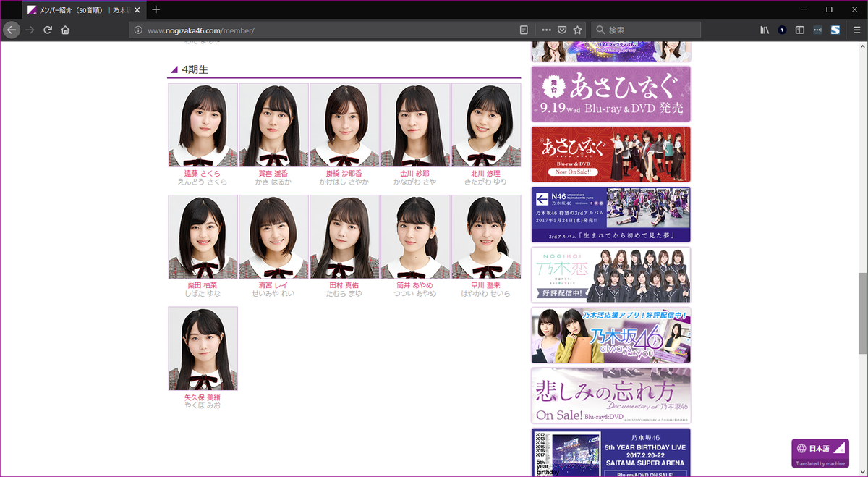Open the N46 3rd album banner
The height and width of the screenshot is (477, 868).
pos(610,215)
